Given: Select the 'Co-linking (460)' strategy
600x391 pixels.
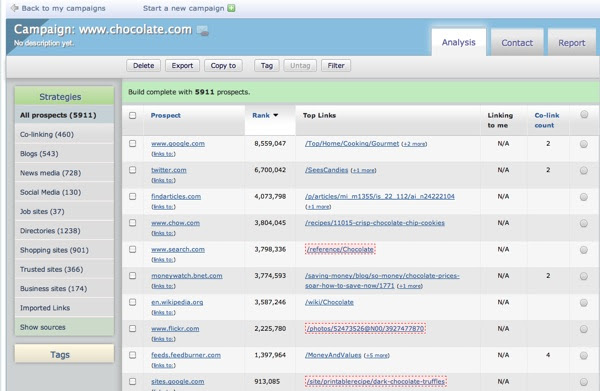Looking at the screenshot, I should 64,134.
